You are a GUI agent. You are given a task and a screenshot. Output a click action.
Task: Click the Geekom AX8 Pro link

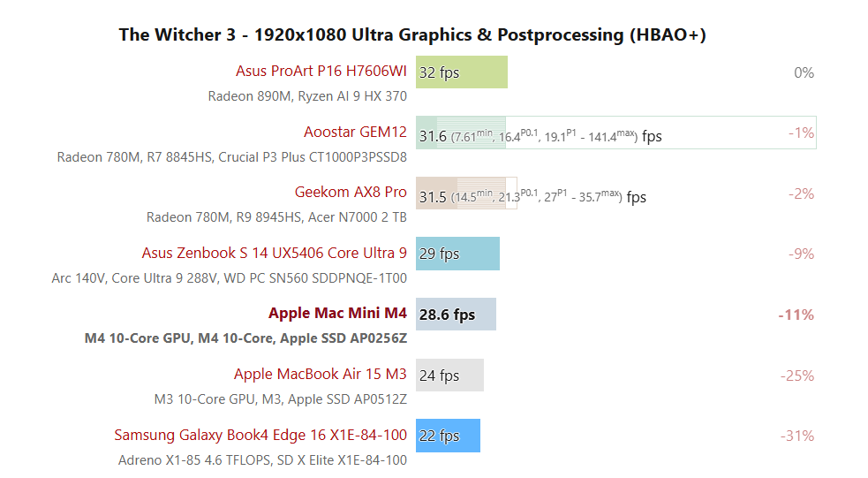pyautogui.click(x=351, y=193)
